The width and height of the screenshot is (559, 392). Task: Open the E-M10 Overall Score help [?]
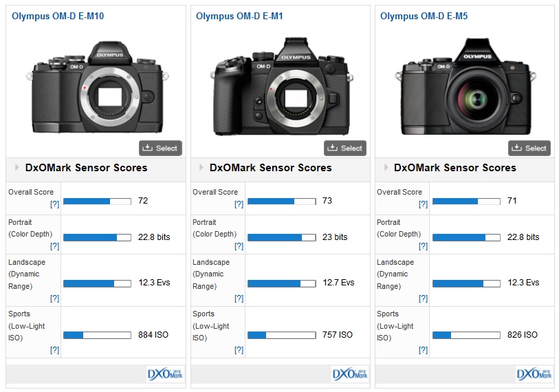[x=54, y=204]
